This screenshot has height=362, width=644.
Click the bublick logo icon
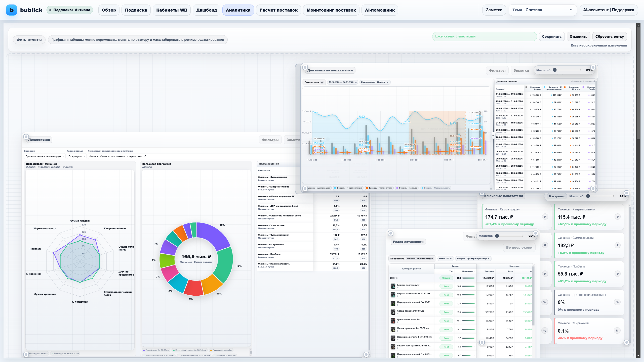point(12,10)
